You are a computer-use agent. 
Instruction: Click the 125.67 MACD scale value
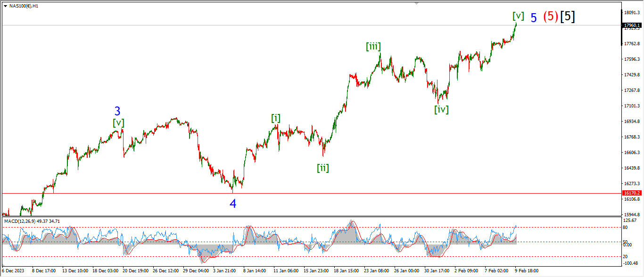[630, 220]
